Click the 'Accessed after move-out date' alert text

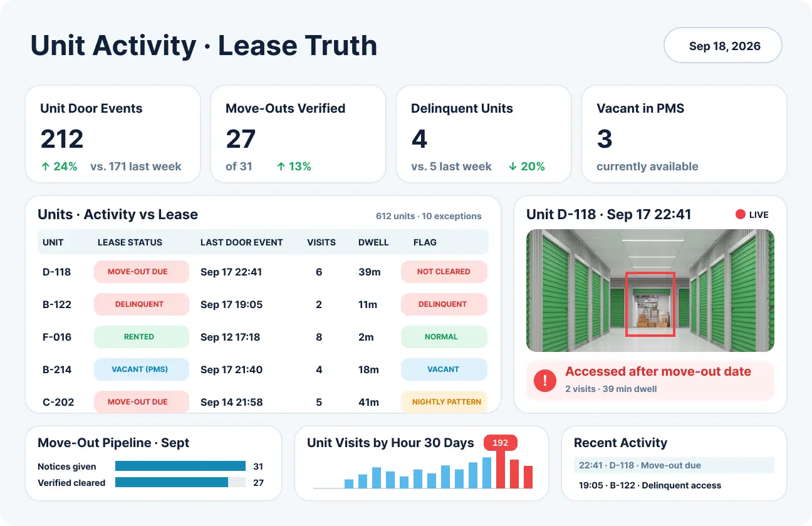658,371
